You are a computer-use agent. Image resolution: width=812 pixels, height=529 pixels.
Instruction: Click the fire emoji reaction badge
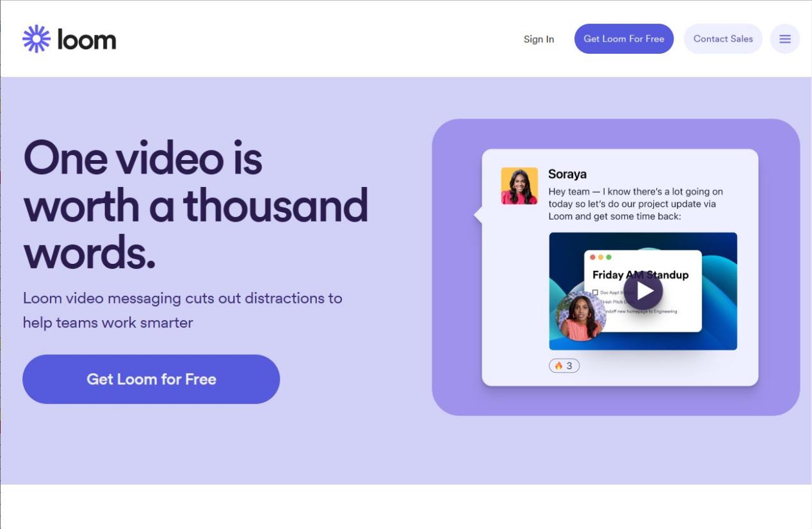point(564,366)
